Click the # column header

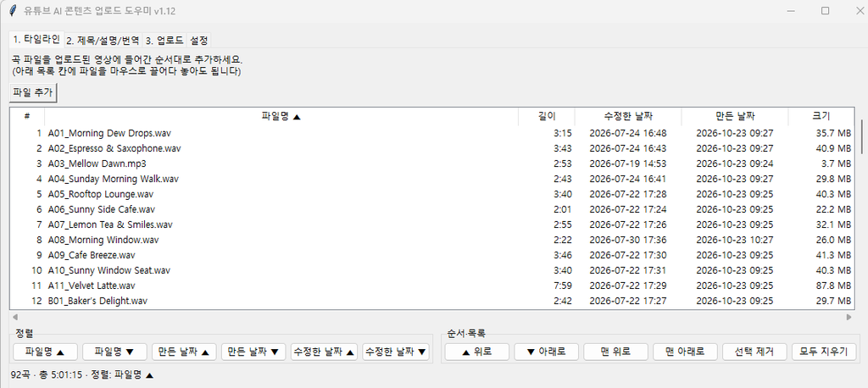click(27, 116)
